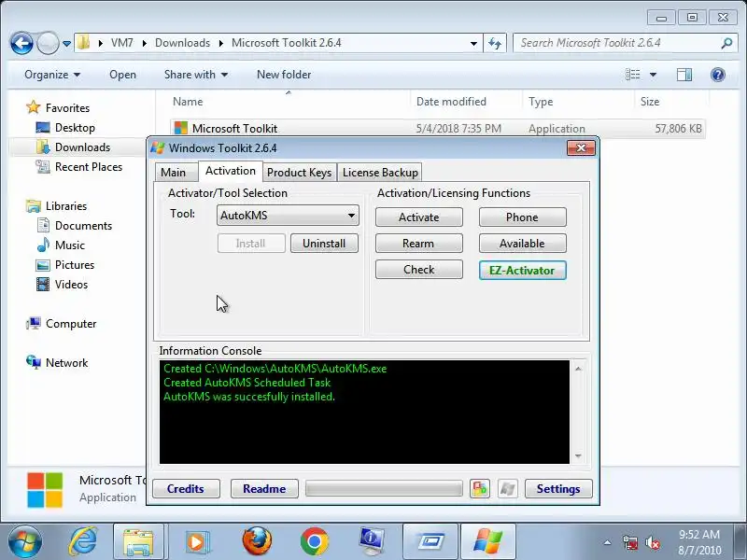Open Firefox from the taskbar
This screenshot has width=747, height=560.
point(257,541)
